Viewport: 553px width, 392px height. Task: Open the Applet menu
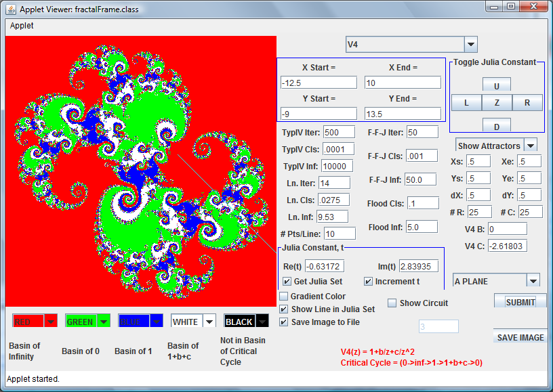[20, 26]
